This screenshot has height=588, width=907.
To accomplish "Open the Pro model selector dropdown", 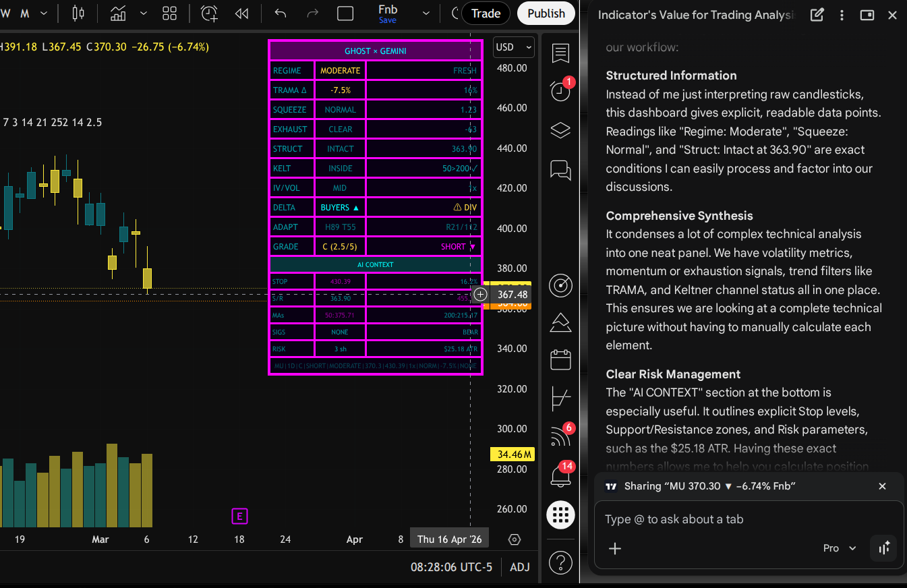I will coord(840,548).
